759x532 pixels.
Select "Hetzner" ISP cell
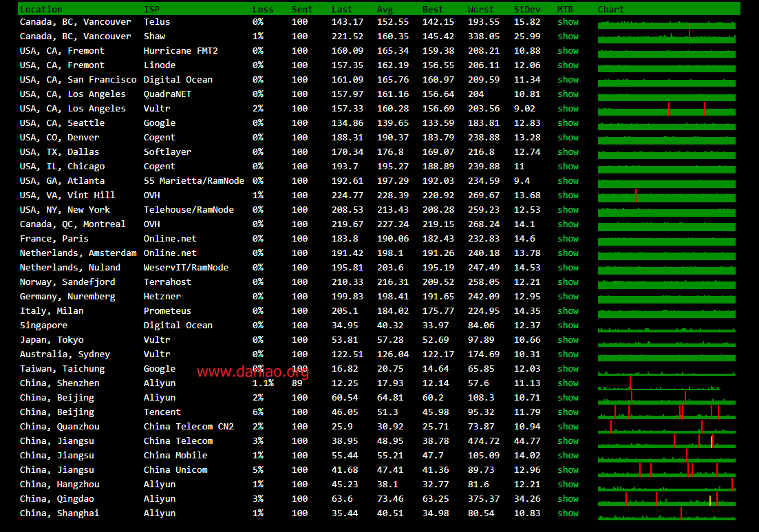click(x=162, y=296)
